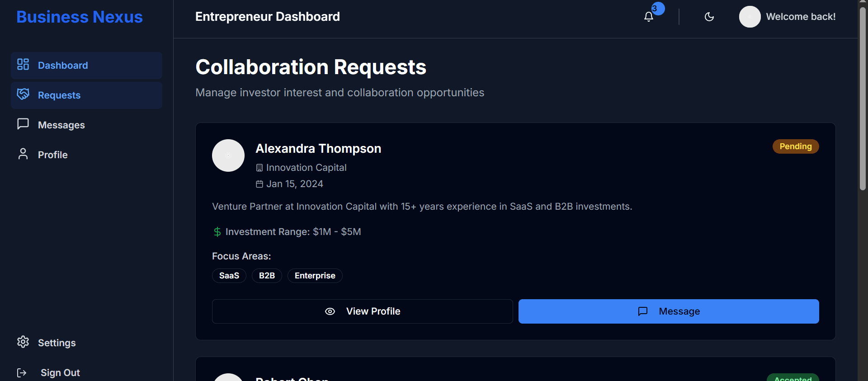Click the Settings gear icon
The height and width of the screenshot is (381, 868).
[23, 342]
